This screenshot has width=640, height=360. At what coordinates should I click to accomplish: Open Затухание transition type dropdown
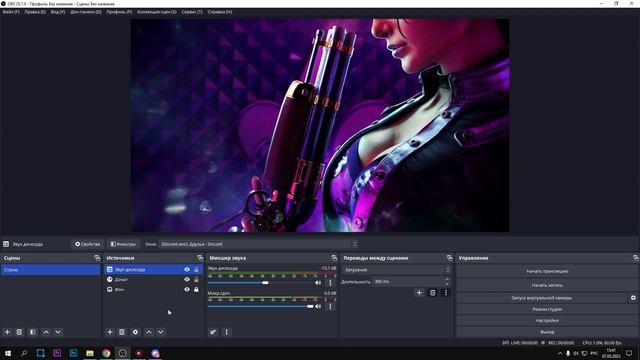tap(396, 270)
